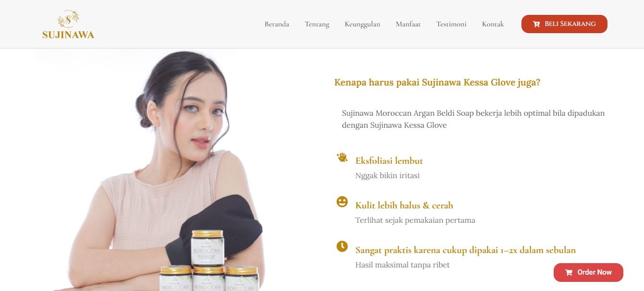Click the smiley face icon beside Kulit lebih halus
644x291 pixels.
(x=342, y=202)
